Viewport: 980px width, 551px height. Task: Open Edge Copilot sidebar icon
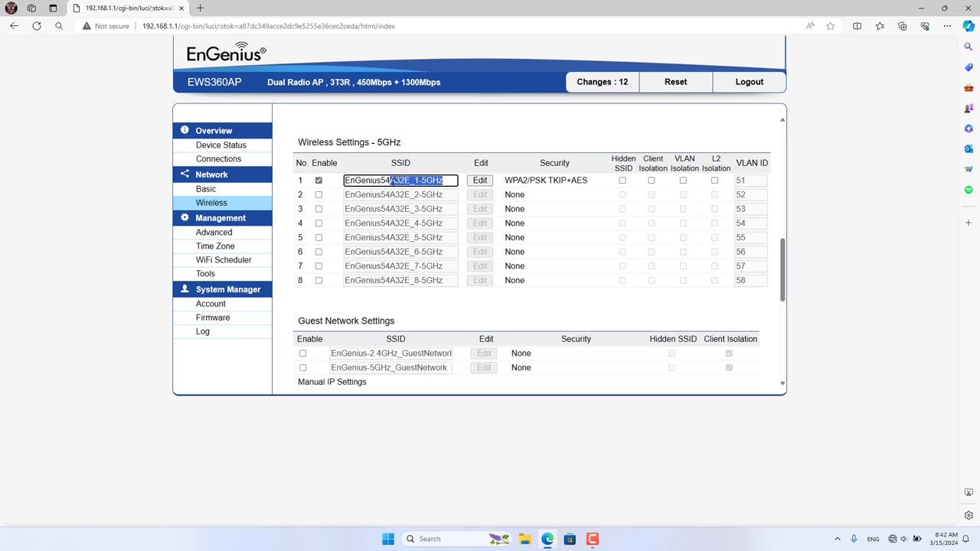(969, 26)
